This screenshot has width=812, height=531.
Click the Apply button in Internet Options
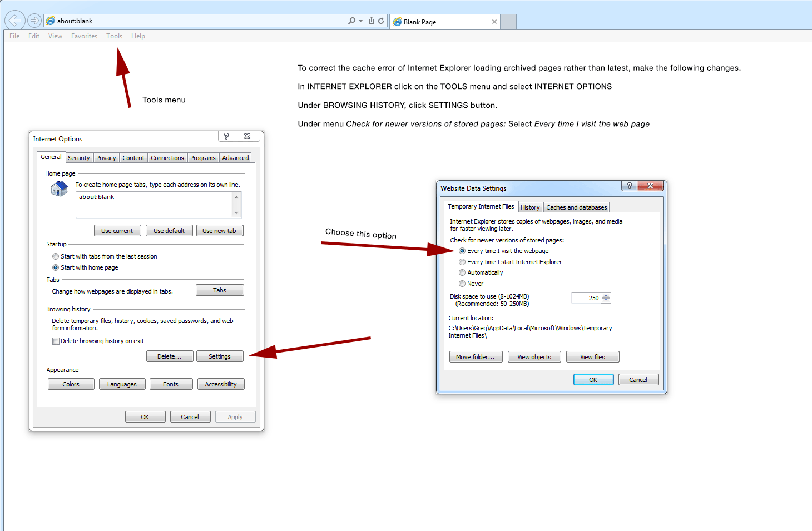[235, 417]
